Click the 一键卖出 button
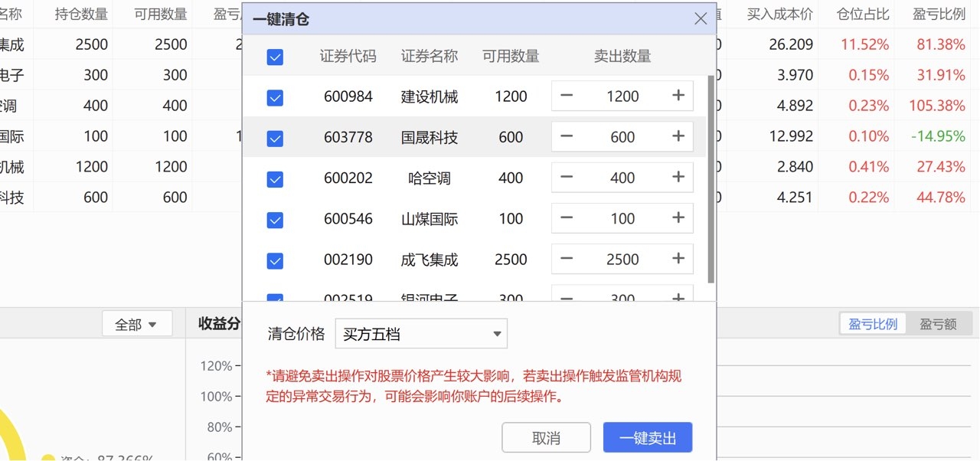 [648, 438]
